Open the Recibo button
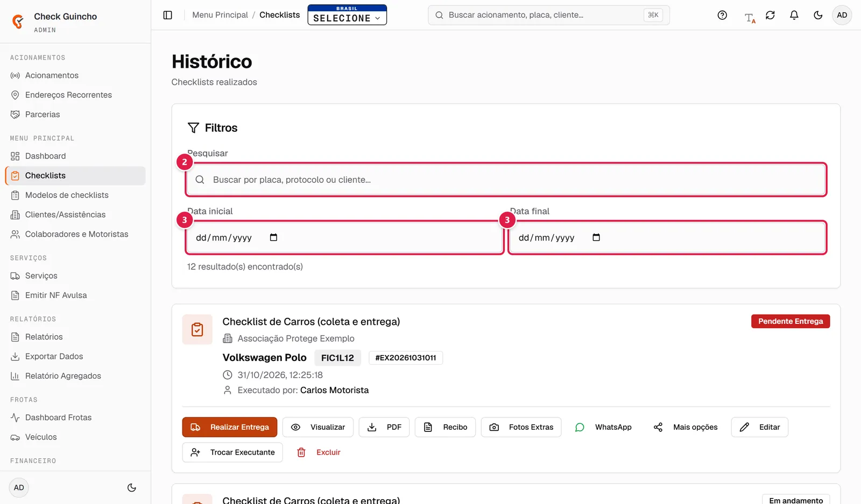Screen dimensions: 861x504 pos(445,427)
